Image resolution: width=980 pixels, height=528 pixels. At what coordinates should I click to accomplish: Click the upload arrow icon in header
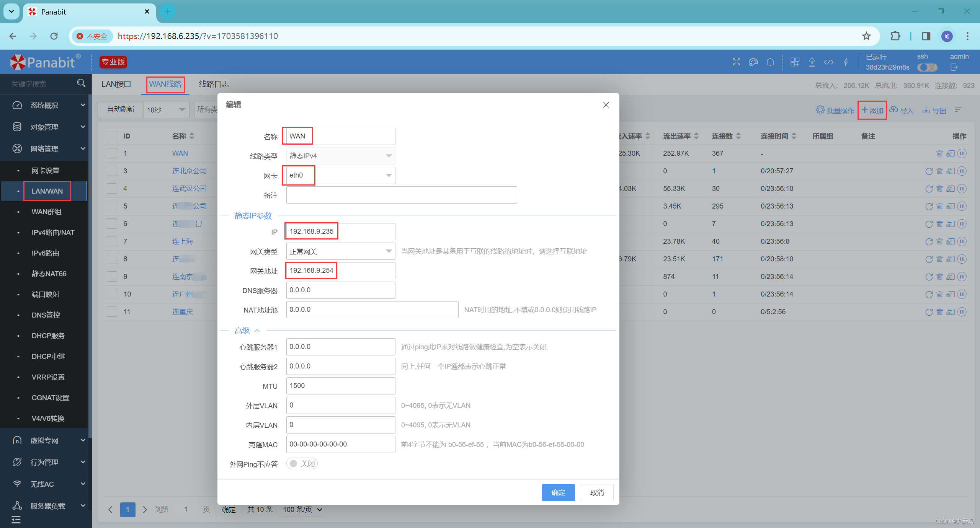[812, 62]
